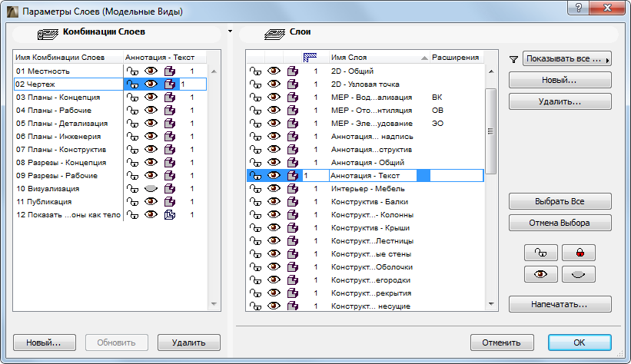
Task: Click Аннотация - Текст column header in combinations
Action: pyautogui.click(x=164, y=58)
